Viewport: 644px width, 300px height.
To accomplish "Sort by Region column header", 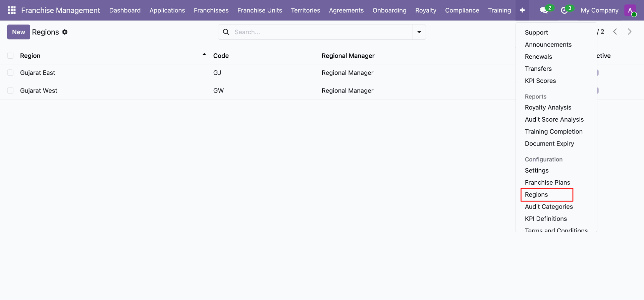I will 30,56.
